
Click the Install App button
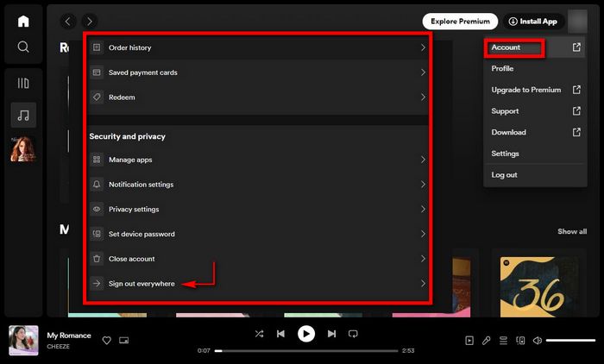[533, 22]
